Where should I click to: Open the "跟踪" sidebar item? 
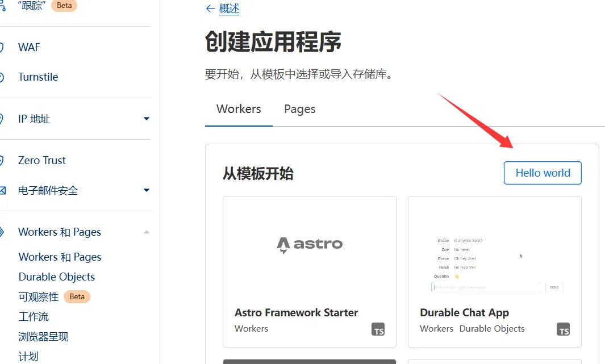[x=32, y=6]
